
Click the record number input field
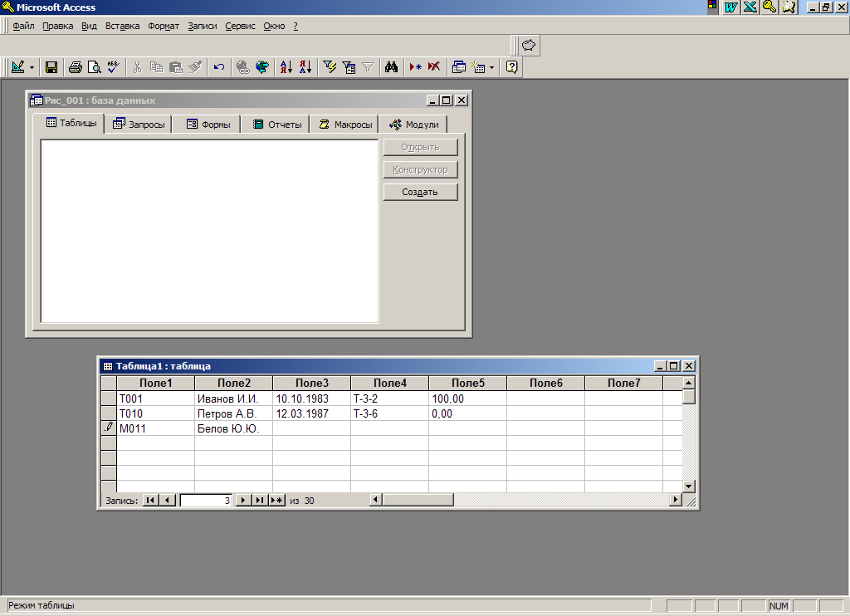[x=206, y=500]
